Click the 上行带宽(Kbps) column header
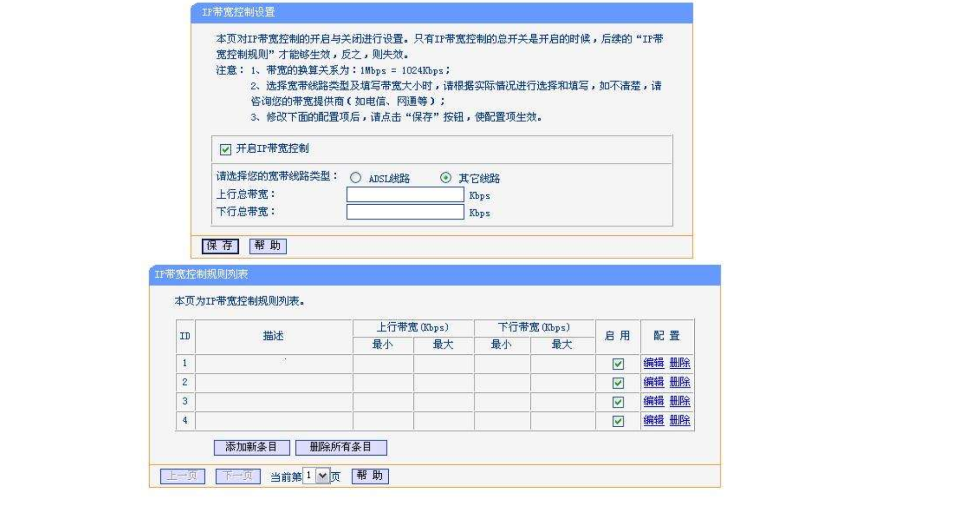Screen dimensions: 980x508 [413, 328]
